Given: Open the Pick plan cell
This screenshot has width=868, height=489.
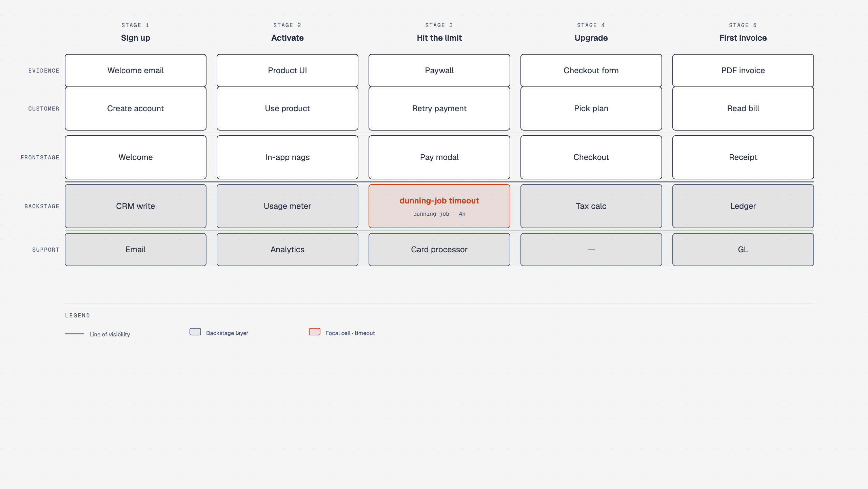Looking at the screenshot, I should [591, 109].
